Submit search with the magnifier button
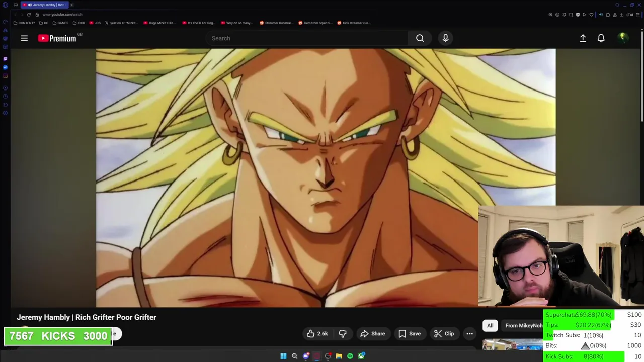This screenshot has height=362, width=644. [420, 38]
